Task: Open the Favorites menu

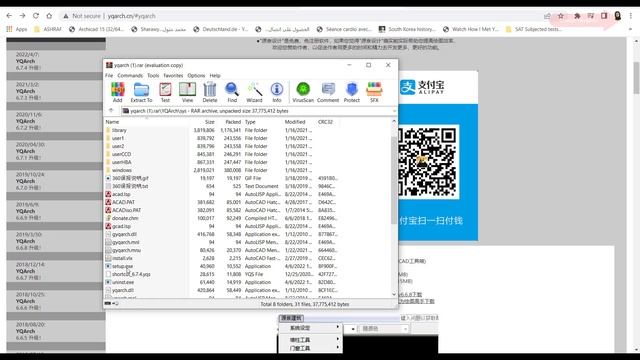Action: [x=173, y=76]
